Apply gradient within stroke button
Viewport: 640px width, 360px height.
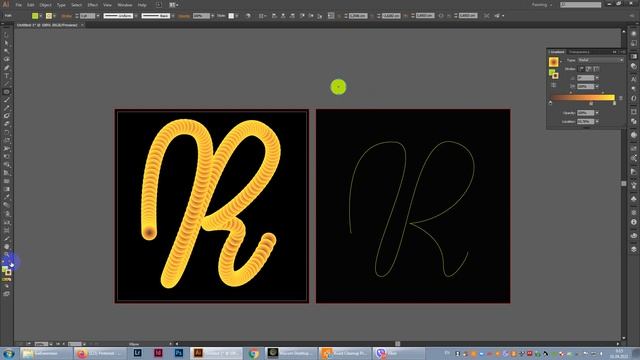pos(581,69)
